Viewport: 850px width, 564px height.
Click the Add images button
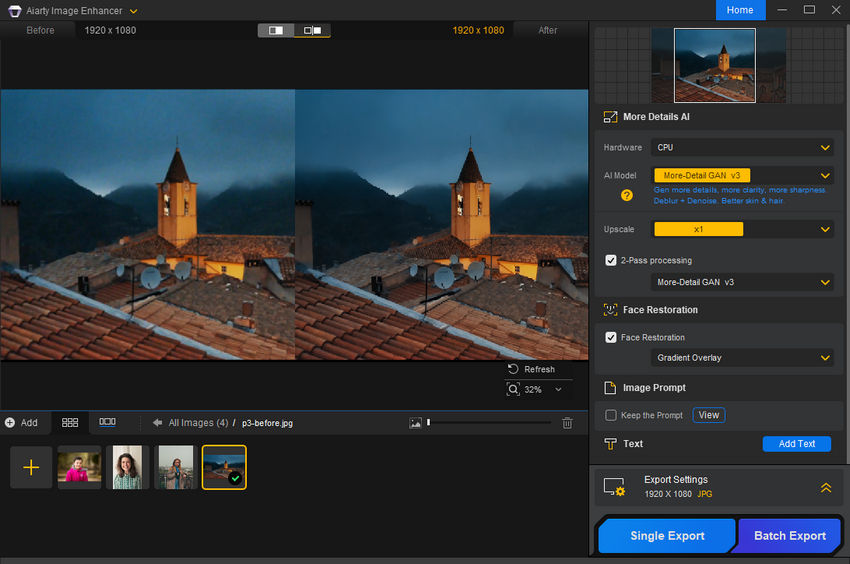22,422
